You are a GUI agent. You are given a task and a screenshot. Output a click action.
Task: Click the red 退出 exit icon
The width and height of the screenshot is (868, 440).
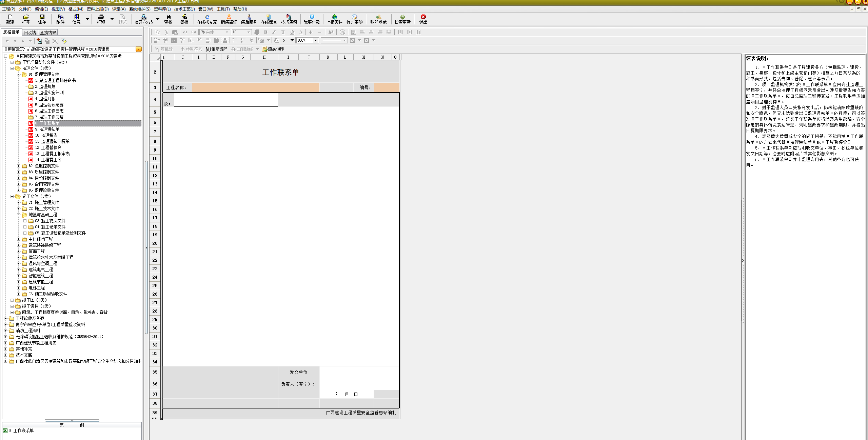423,19
